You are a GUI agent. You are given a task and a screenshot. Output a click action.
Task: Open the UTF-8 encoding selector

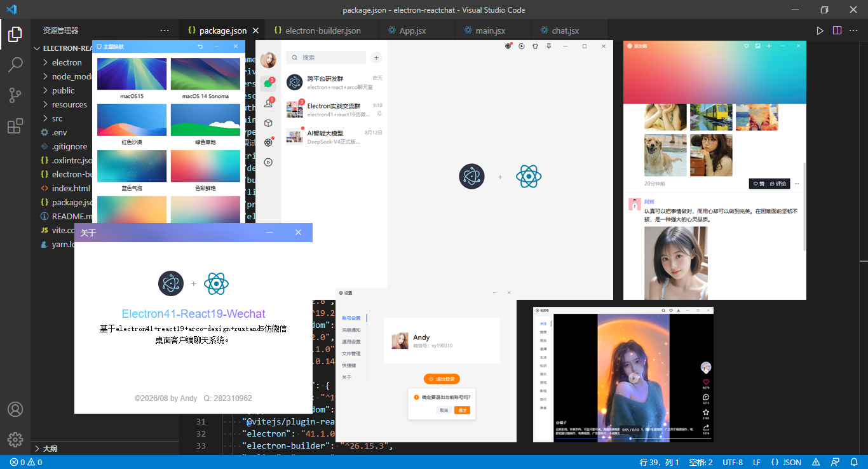point(733,462)
